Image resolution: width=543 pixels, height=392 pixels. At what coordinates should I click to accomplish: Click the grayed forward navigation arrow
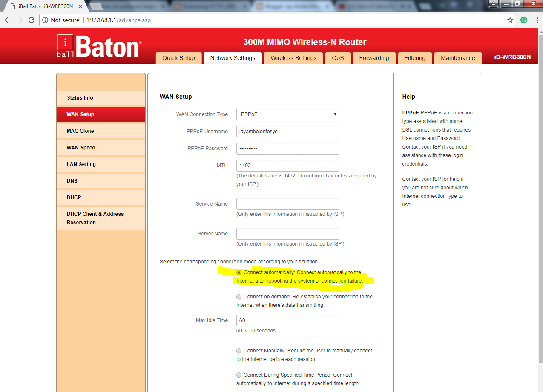[x=20, y=20]
